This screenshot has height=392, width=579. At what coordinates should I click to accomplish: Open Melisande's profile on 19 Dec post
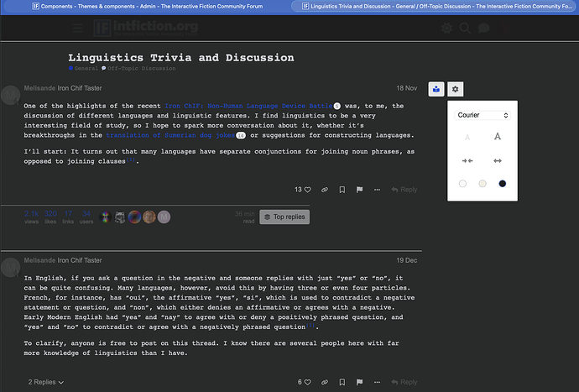coord(39,260)
